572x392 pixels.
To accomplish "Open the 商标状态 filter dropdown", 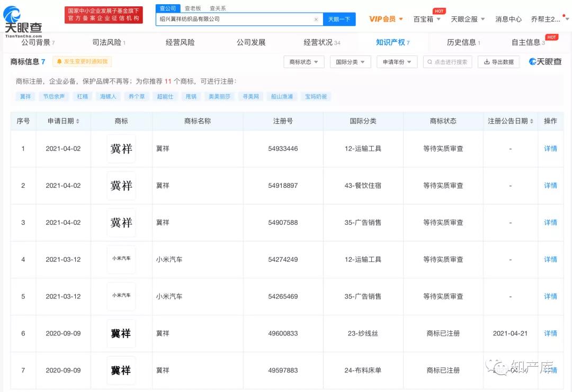I will point(303,62).
